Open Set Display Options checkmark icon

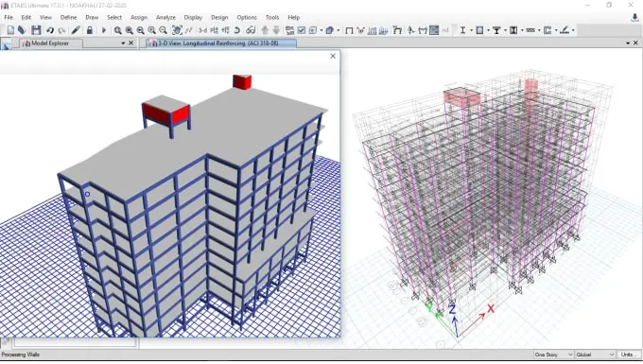tap(302, 30)
